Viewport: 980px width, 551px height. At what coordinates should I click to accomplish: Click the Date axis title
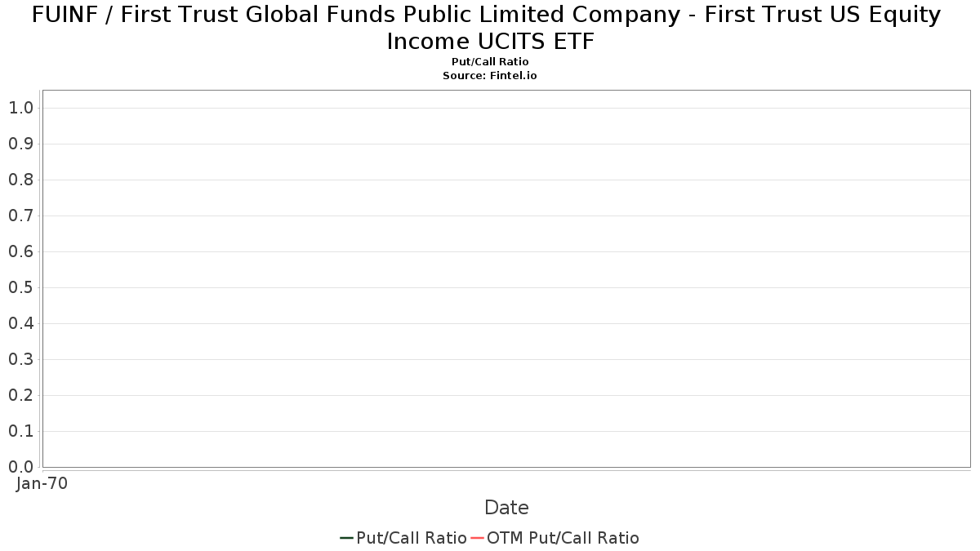[506, 508]
